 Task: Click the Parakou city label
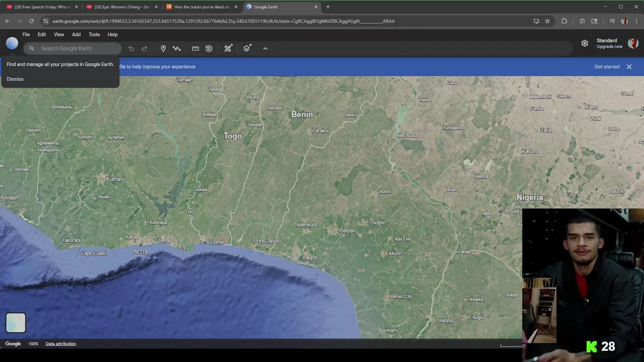(321, 131)
